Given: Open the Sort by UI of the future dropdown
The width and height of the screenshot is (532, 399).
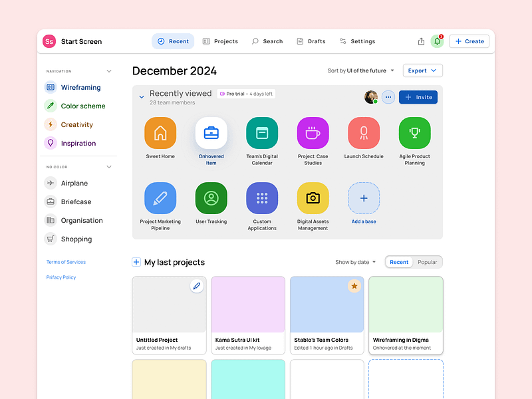Looking at the screenshot, I should pyautogui.click(x=360, y=70).
